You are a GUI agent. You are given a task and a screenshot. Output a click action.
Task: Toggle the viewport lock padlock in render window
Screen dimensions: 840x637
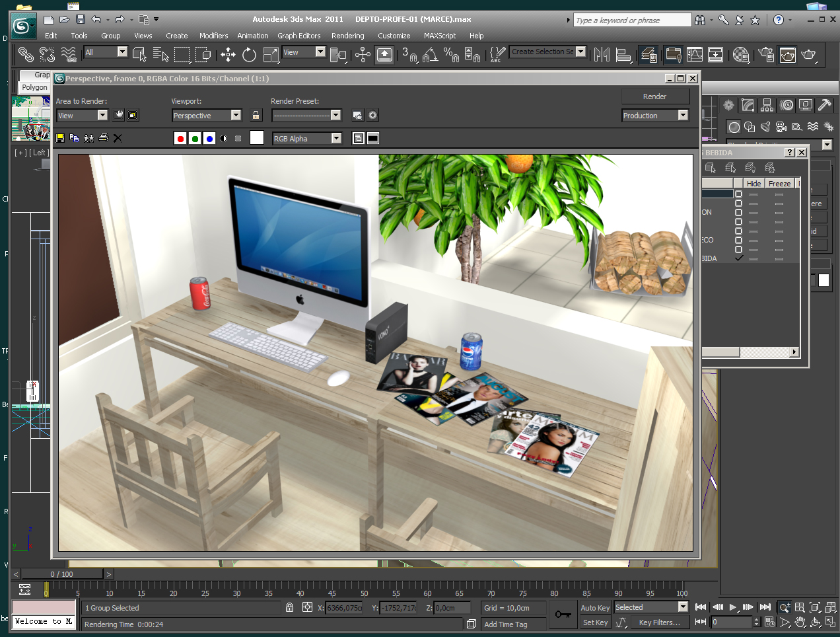tap(256, 116)
